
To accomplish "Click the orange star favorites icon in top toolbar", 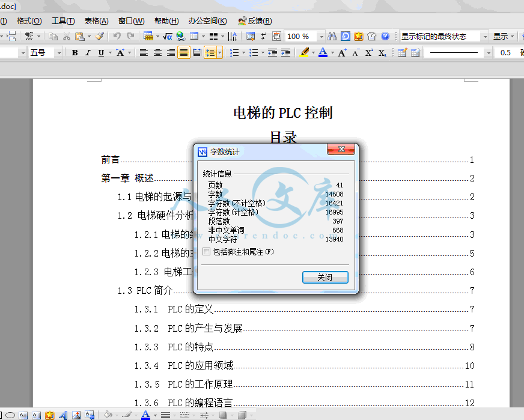I will click(359, 36).
